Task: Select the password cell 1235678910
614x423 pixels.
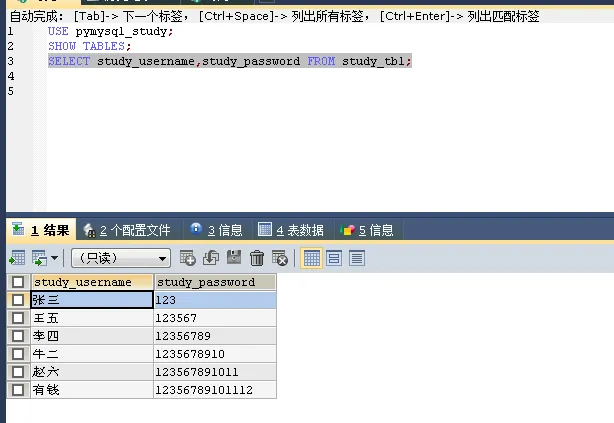Action: pos(215,354)
